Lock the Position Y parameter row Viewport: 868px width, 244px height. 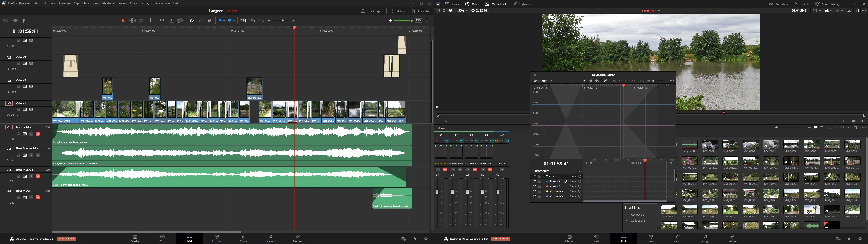click(539, 197)
